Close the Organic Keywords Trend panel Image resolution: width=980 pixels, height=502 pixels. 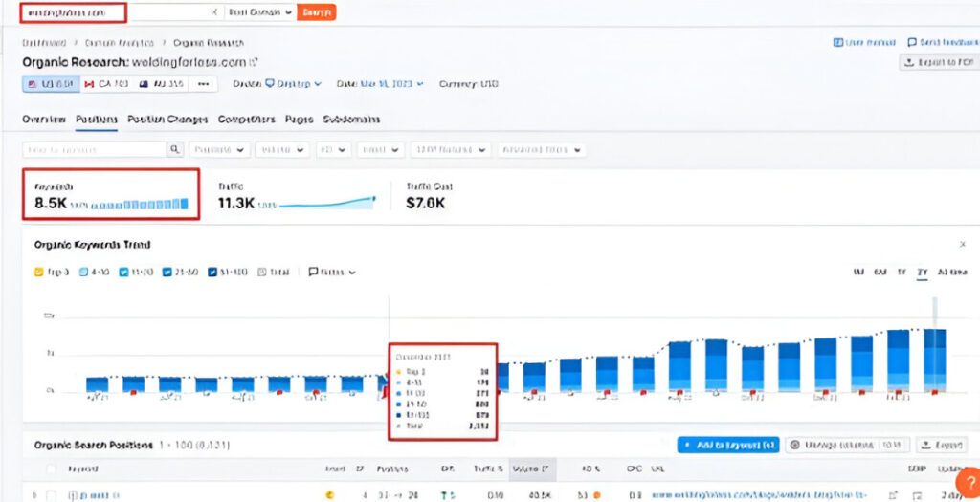[963, 245]
